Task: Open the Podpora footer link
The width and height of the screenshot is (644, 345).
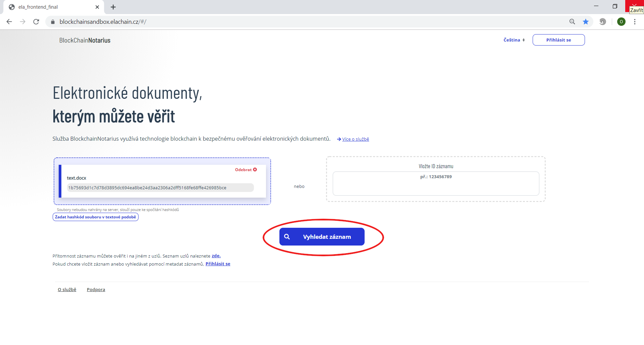Action: pos(96,290)
